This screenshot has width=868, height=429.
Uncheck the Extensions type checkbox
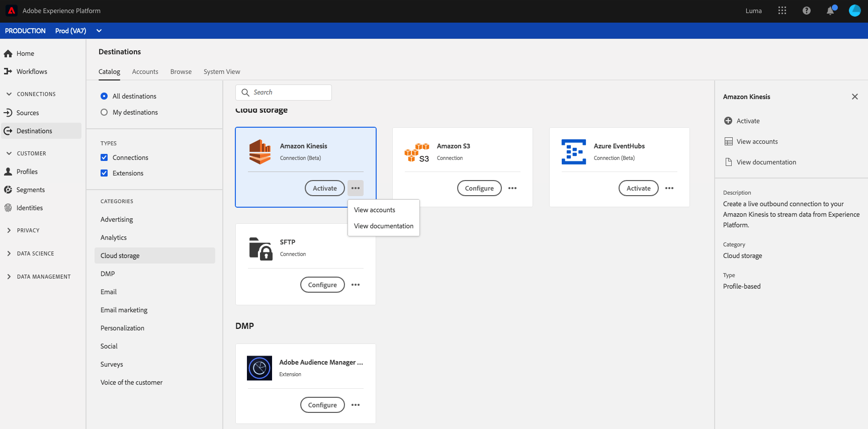tap(104, 173)
